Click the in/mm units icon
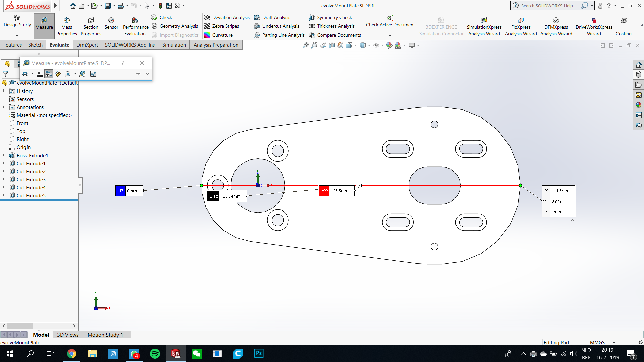Screen dimensions: 644x362 [40, 74]
